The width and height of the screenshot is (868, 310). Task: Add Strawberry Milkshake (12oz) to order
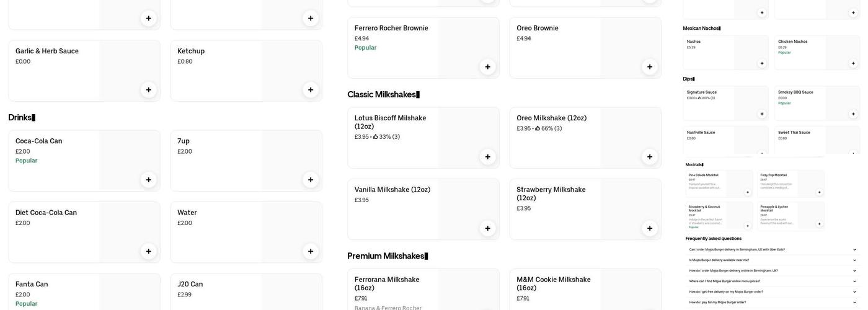click(650, 228)
